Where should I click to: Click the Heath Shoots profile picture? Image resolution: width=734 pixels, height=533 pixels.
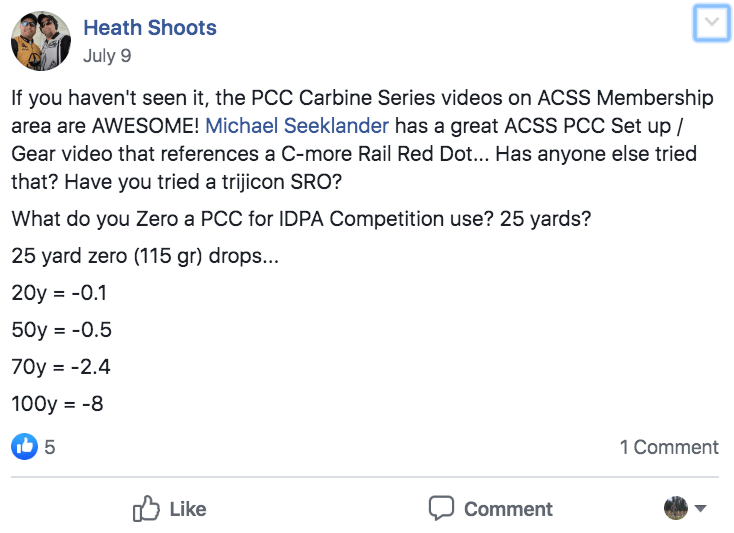[x=41, y=41]
